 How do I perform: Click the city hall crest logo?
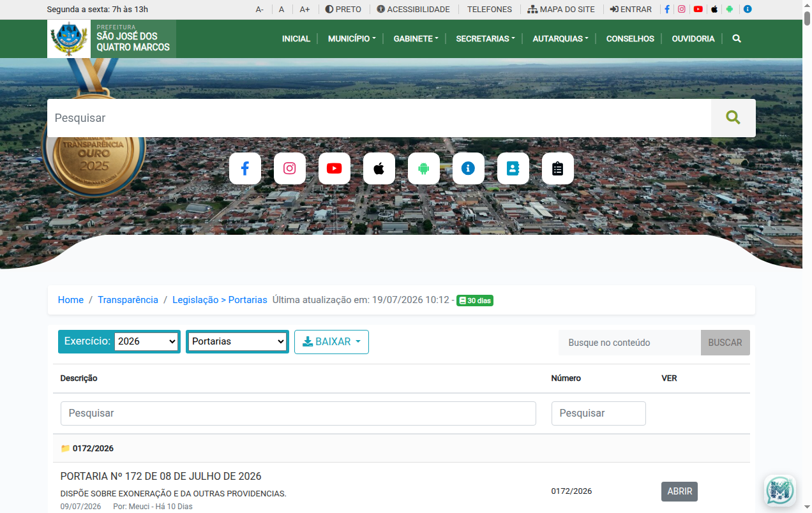click(69, 39)
